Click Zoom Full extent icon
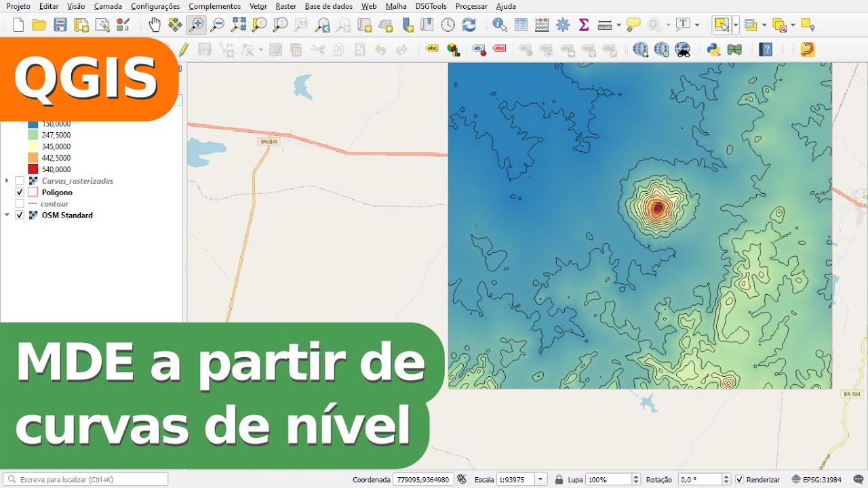This screenshot has width=868, height=488. tap(238, 26)
